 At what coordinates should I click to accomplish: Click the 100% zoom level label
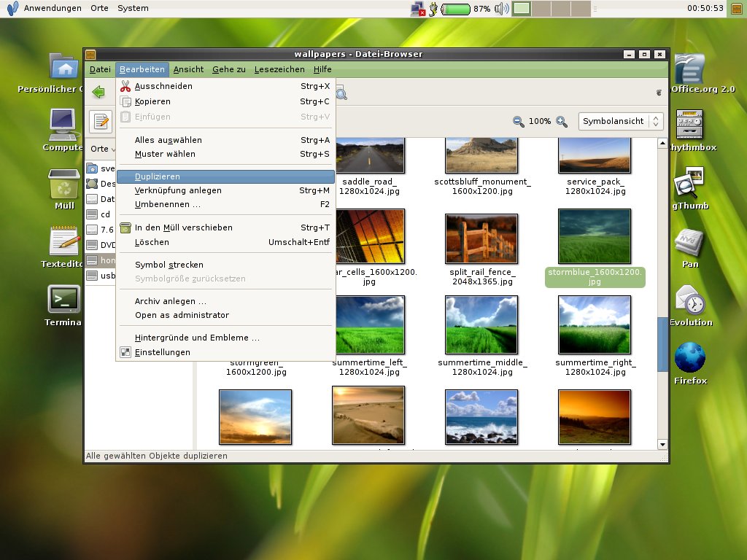[x=540, y=122]
